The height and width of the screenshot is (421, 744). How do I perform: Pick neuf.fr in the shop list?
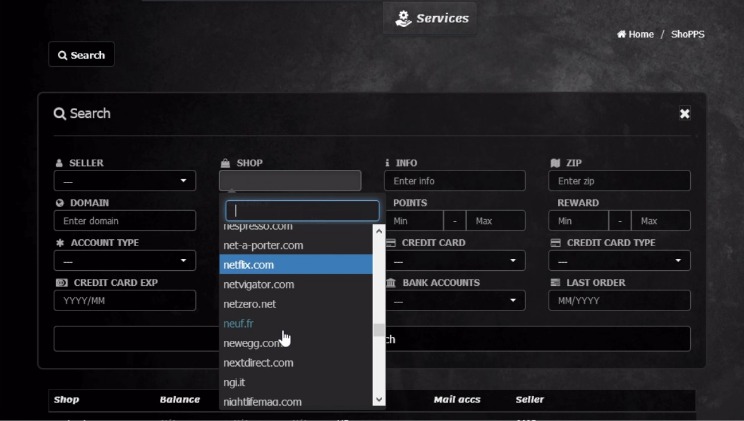[x=296, y=323]
